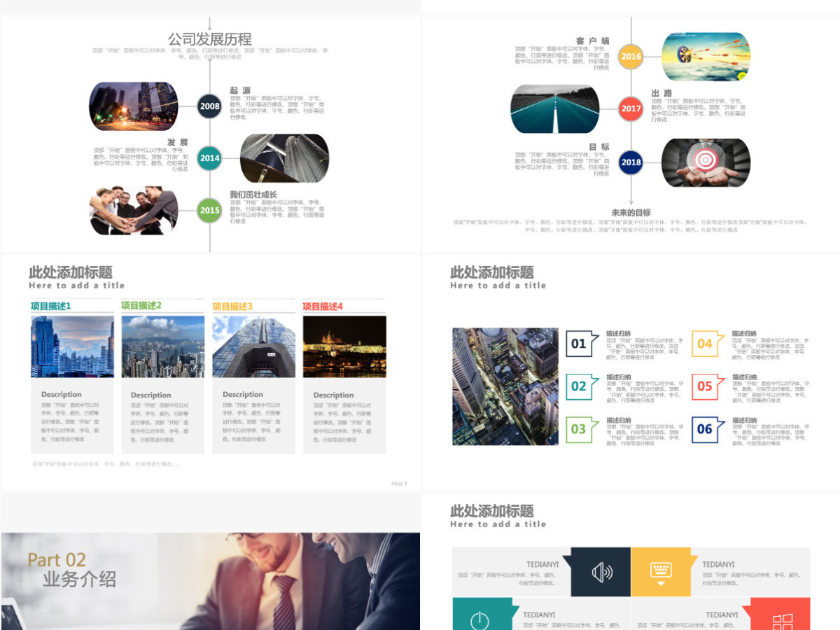Click the 公司发展历程 slide title
Screen dimensions: 840x630
(209, 38)
